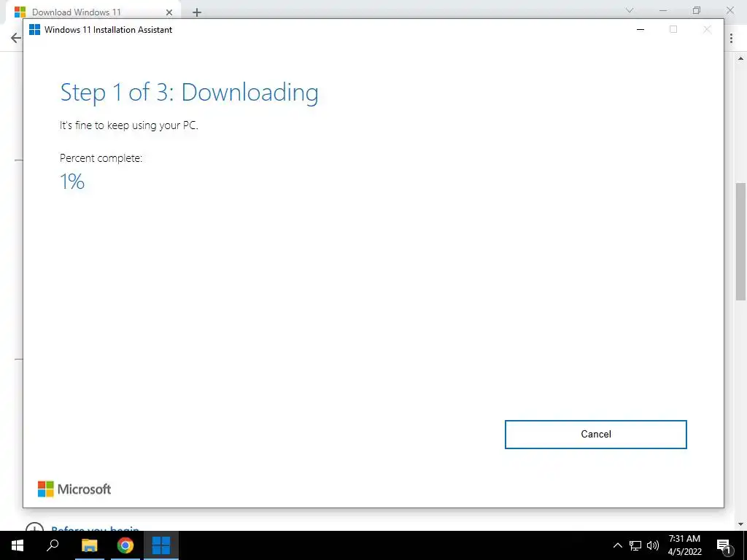The width and height of the screenshot is (747, 560).
Task: Open the Windows Start menu
Action: coord(18,545)
